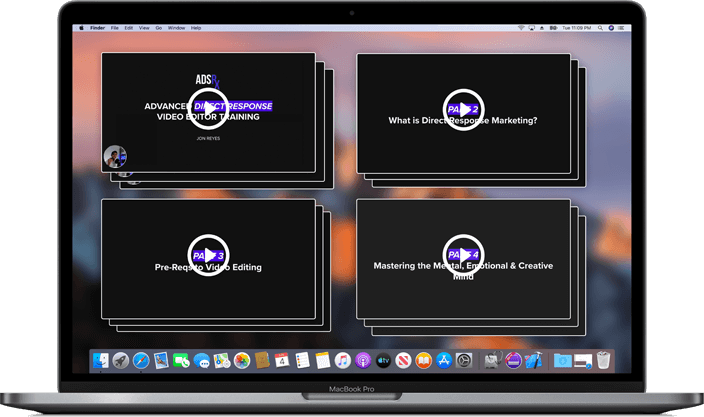This screenshot has width=704, height=417.
Task: Launch Launchpad rocket icon in dock
Action: coord(121,360)
